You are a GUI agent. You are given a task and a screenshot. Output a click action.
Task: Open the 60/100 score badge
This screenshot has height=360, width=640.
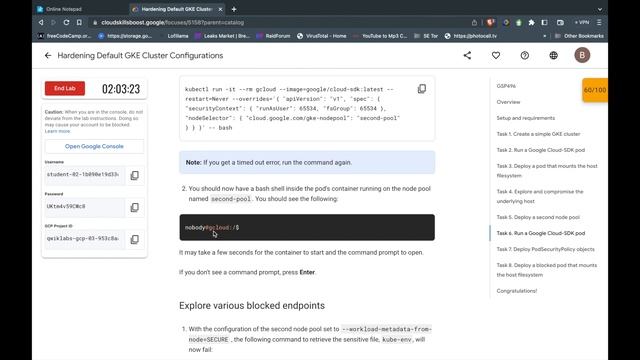click(x=595, y=90)
